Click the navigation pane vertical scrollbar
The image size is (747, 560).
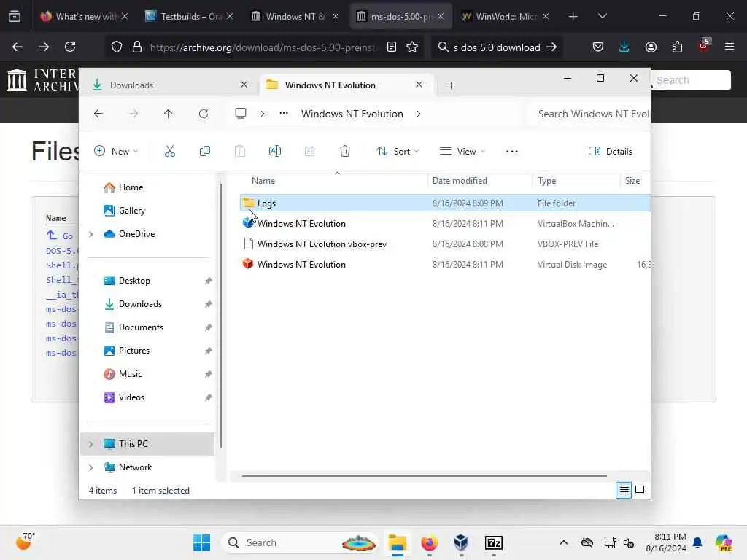pyautogui.click(x=221, y=314)
